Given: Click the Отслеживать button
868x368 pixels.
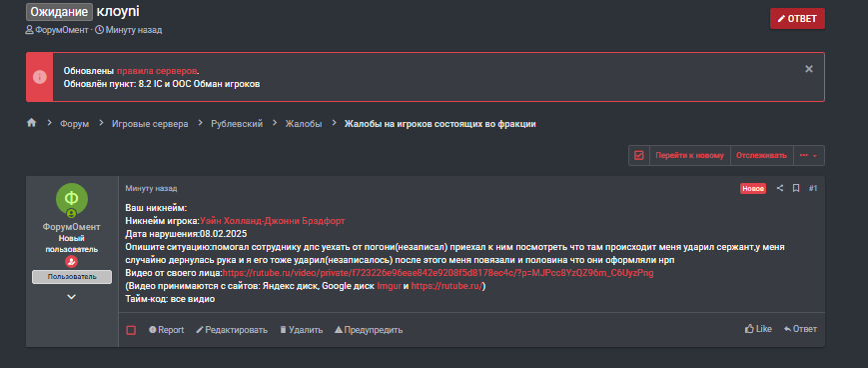Looking at the screenshot, I should [762, 156].
